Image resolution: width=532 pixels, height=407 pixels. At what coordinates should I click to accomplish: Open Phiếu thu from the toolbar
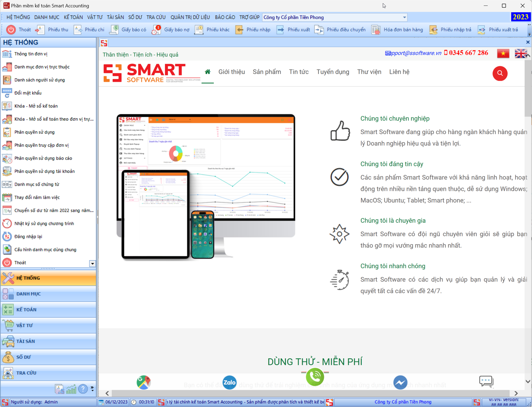click(52, 30)
